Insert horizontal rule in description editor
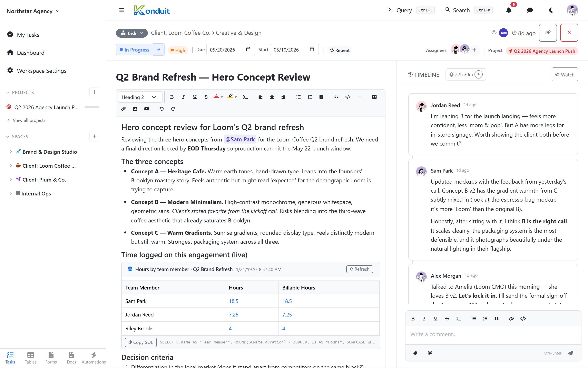Viewport: 588px width, 368px height. pyautogui.click(x=359, y=97)
